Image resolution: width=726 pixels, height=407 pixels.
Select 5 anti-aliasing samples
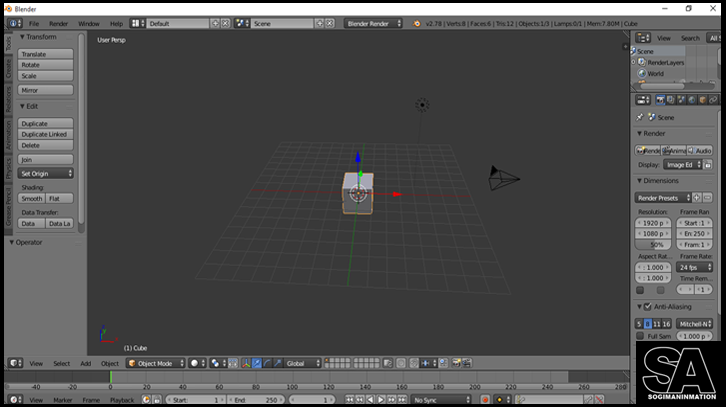coord(639,324)
